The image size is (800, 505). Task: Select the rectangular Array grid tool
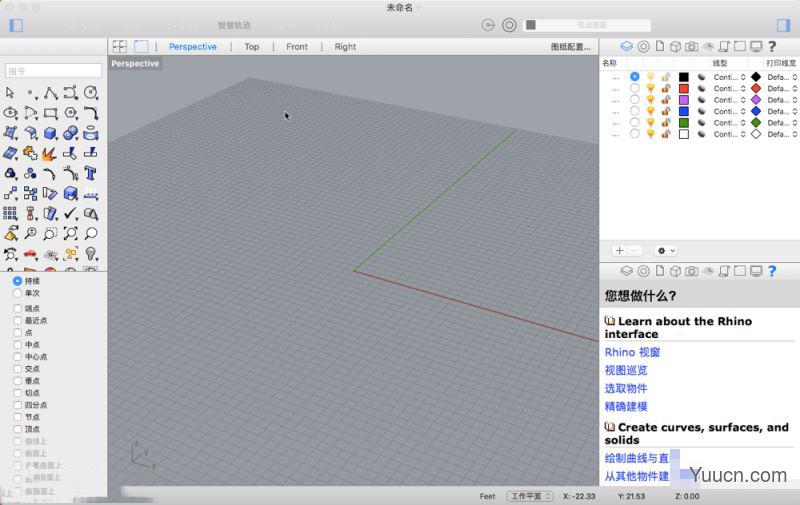pos(10,213)
